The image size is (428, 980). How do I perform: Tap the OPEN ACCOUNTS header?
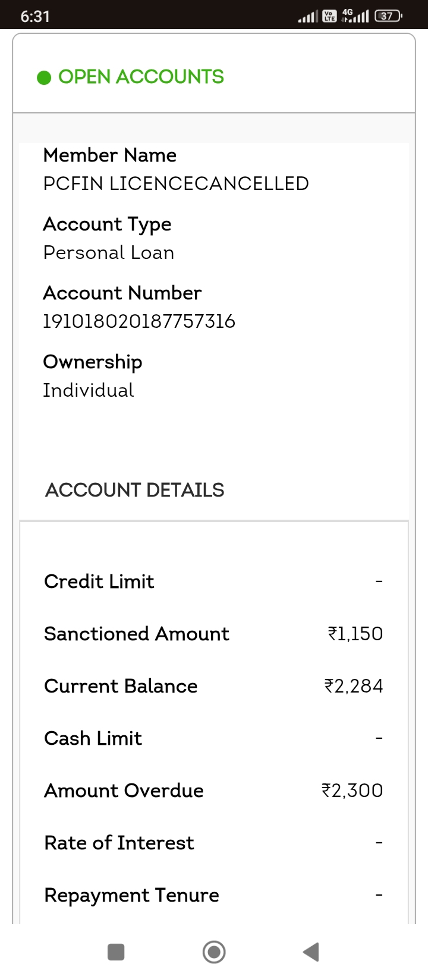[x=141, y=77]
